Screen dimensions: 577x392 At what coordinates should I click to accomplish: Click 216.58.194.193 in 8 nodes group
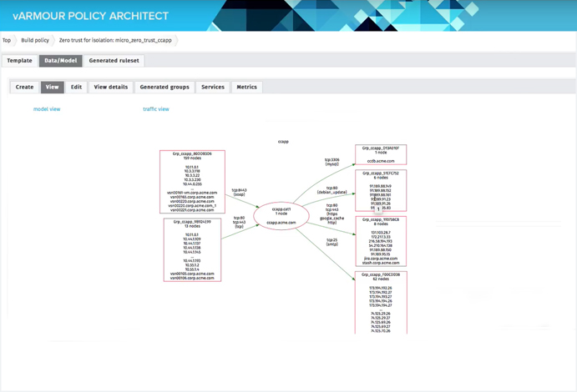381,241
